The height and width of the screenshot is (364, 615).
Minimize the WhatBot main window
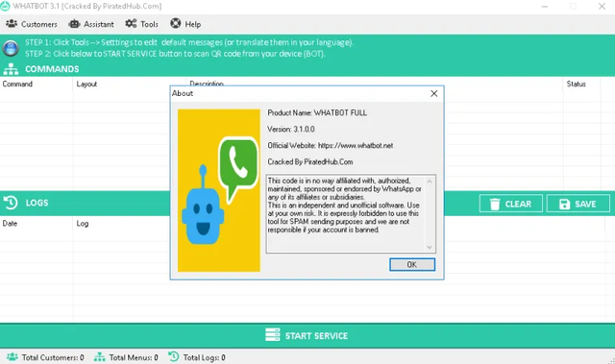pyautogui.click(x=545, y=7)
